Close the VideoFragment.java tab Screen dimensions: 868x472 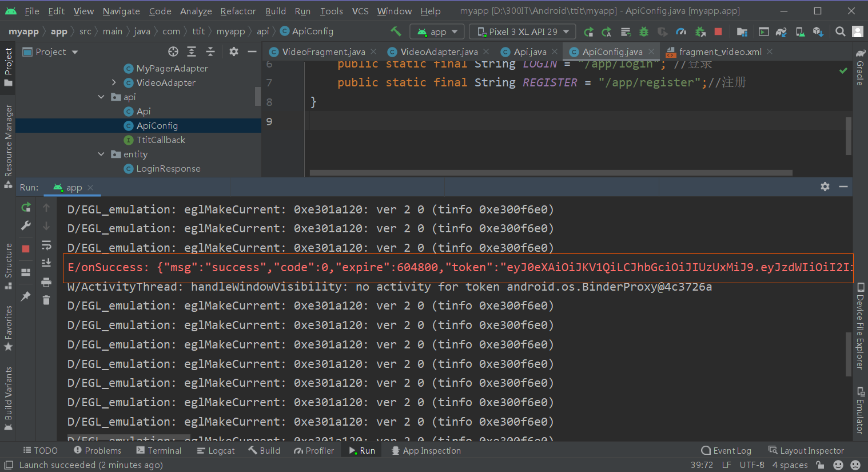[x=373, y=52]
